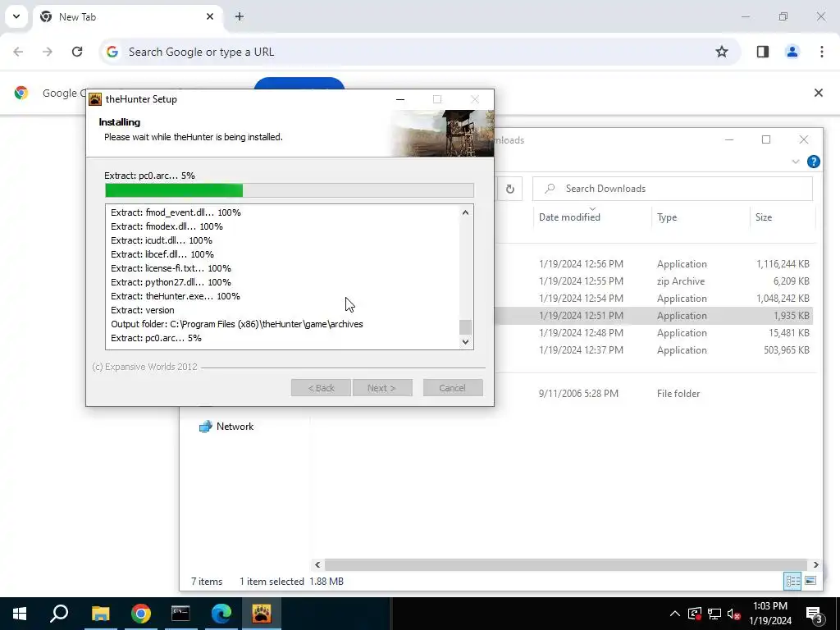Screen dimensions: 840x630
Task: Expand the Explorer ribbon chevron
Action: [796, 162]
